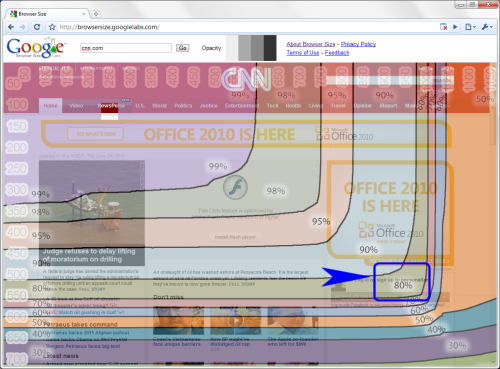The image size is (500, 369).
Task: Click the Go button
Action: point(183,48)
